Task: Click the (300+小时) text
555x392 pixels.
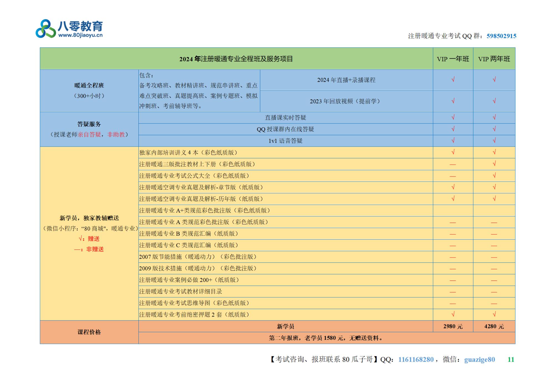Action: point(89,96)
